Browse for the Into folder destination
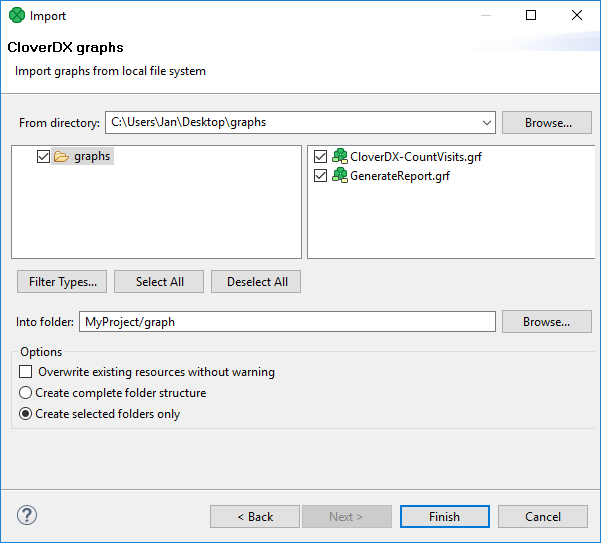The height and width of the screenshot is (543, 601). point(547,322)
